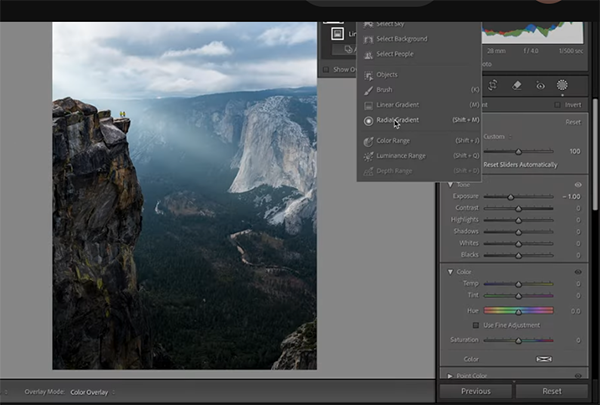Select the Masking tool icon
Screen dimensions: 600x405
(562, 86)
